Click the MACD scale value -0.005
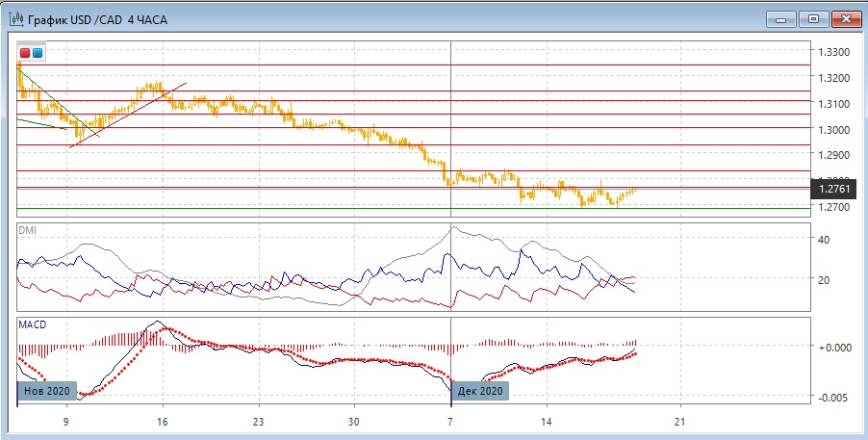This screenshot has width=868, height=440. point(830,398)
